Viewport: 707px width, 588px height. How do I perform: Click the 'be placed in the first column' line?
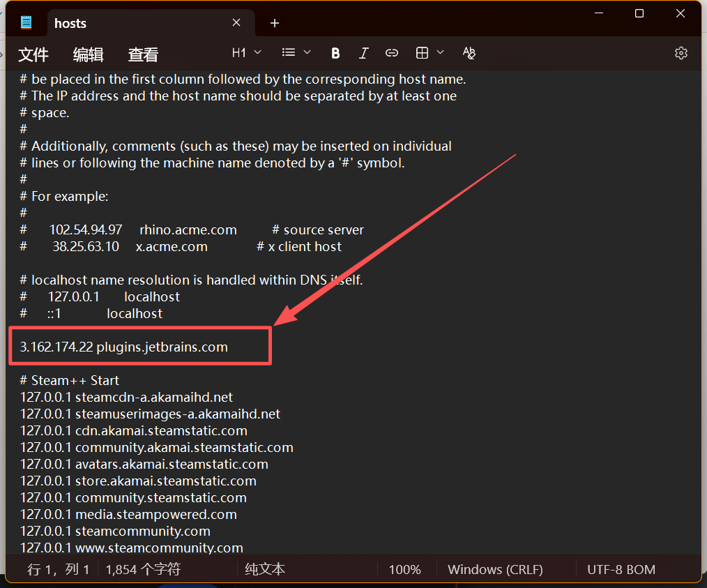(243, 80)
